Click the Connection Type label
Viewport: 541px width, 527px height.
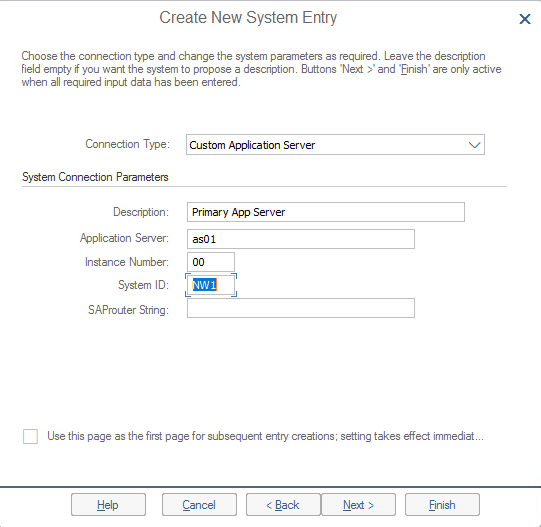(127, 144)
